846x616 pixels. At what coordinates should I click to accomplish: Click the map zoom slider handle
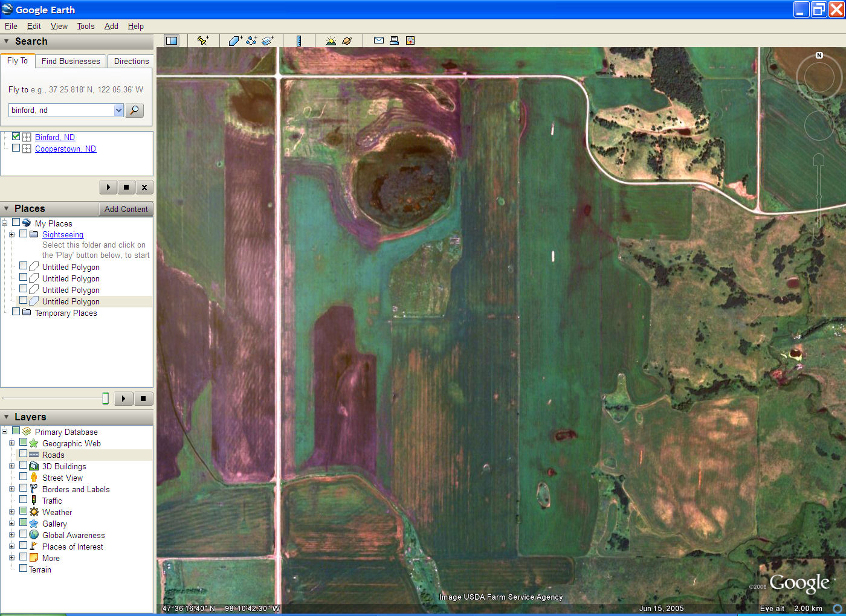pyautogui.click(x=819, y=197)
